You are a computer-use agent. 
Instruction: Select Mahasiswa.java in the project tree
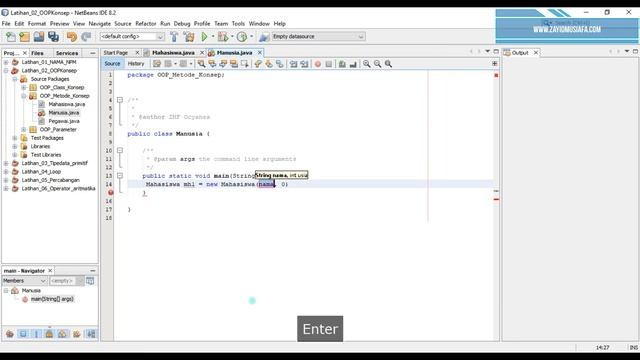click(67, 104)
